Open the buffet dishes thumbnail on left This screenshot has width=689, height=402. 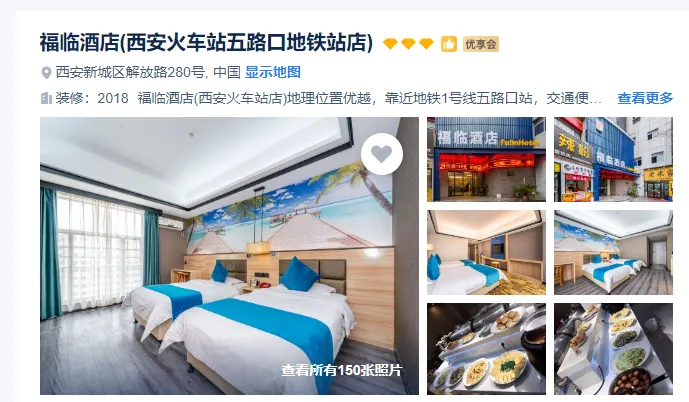pyautogui.click(x=486, y=349)
